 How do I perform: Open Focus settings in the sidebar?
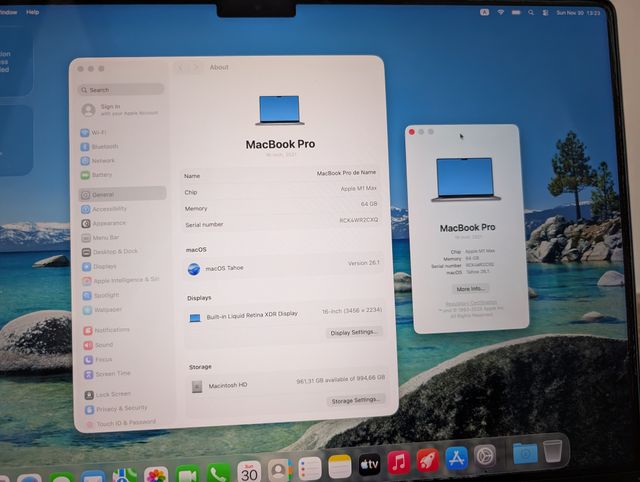coord(98,360)
